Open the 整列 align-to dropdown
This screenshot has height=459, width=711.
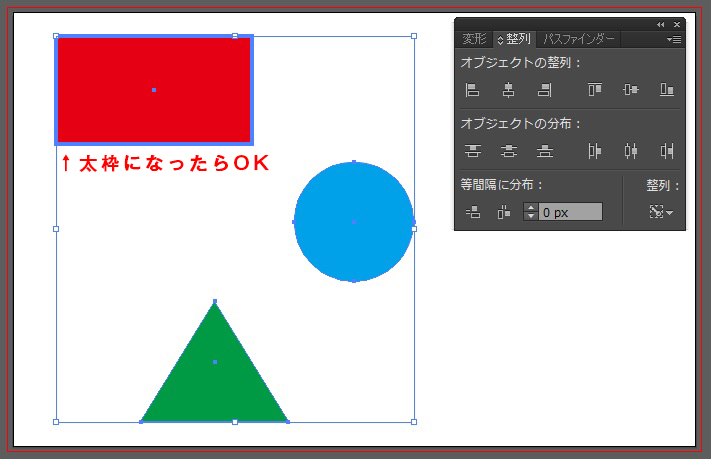[661, 212]
